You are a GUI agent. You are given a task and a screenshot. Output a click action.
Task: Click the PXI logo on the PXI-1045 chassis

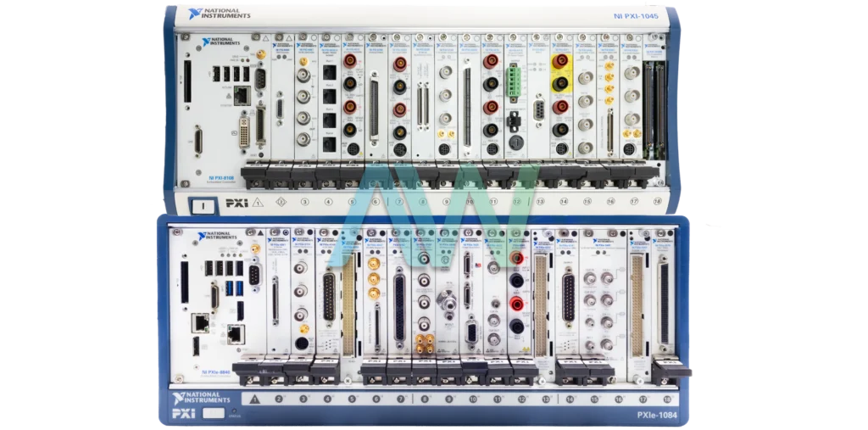tap(237, 204)
